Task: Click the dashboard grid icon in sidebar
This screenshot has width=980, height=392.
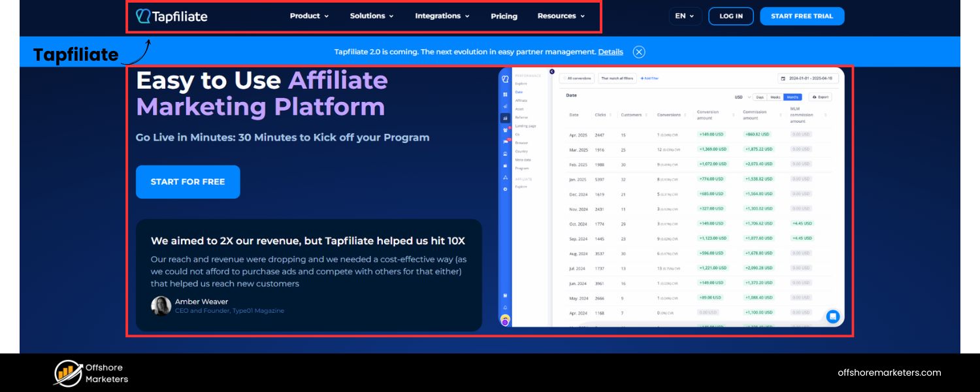Action: coord(505,95)
